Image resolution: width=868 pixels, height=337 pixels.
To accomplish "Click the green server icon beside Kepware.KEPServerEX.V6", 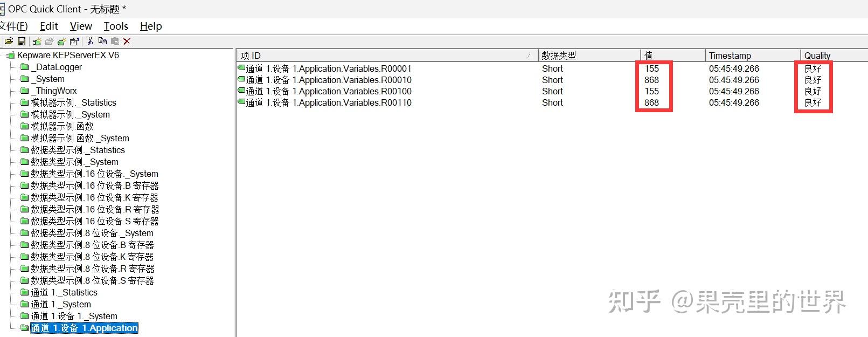I will [11, 55].
